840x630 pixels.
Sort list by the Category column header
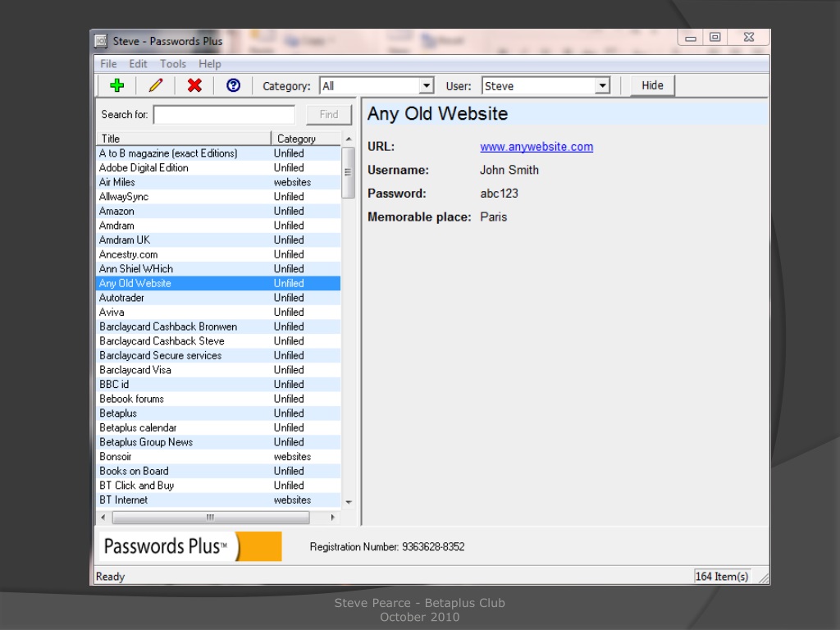pyautogui.click(x=306, y=139)
